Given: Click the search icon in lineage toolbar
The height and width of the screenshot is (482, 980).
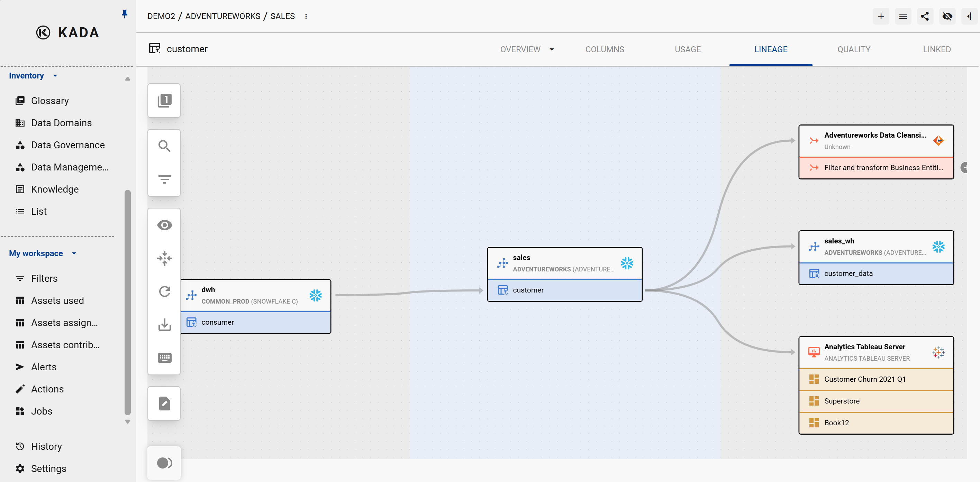Looking at the screenshot, I should click(x=164, y=146).
